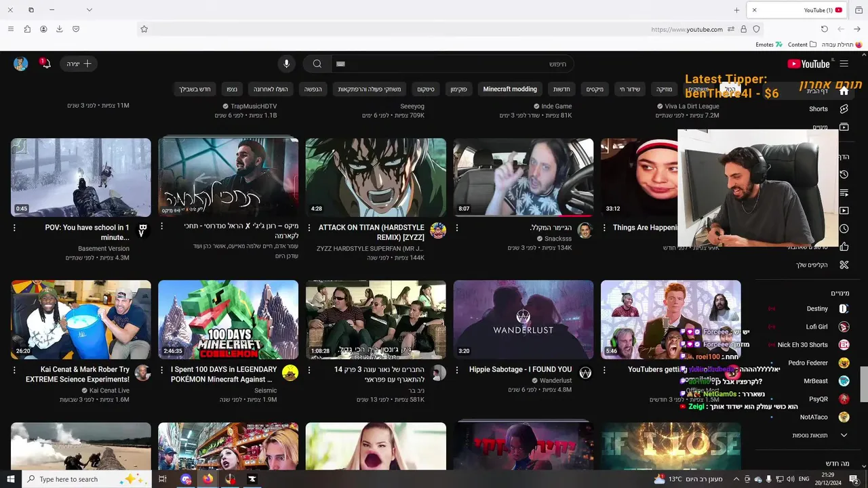Click the tracking protection shield in address bar

point(757,29)
